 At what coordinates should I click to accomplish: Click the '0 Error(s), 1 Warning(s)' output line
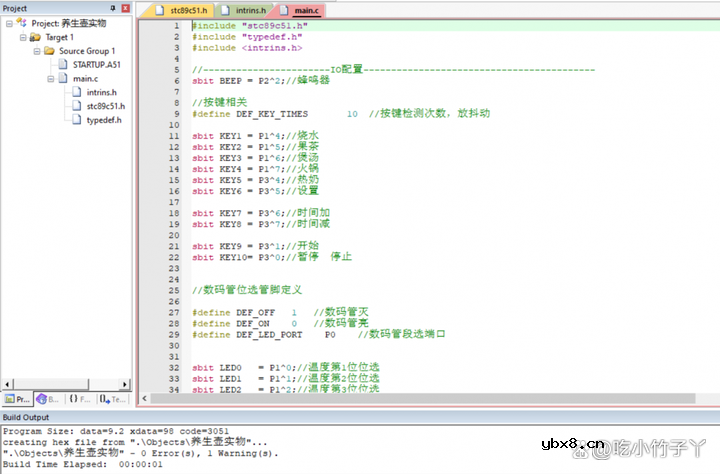click(141, 453)
